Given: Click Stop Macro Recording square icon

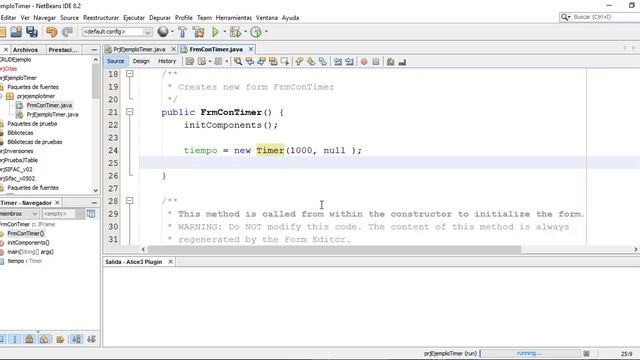Looking at the screenshot, I should 376,62.
